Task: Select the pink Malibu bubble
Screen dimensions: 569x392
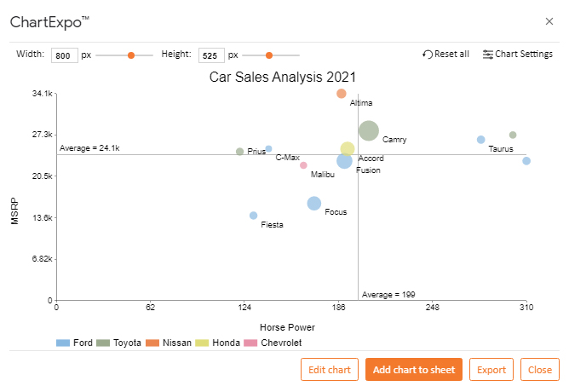Action: coord(303,165)
